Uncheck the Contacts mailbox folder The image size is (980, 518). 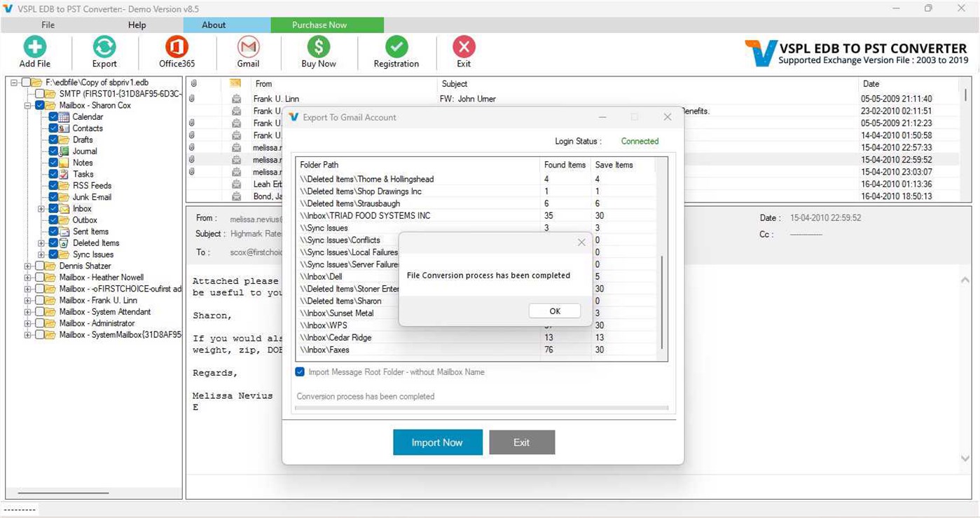53,128
